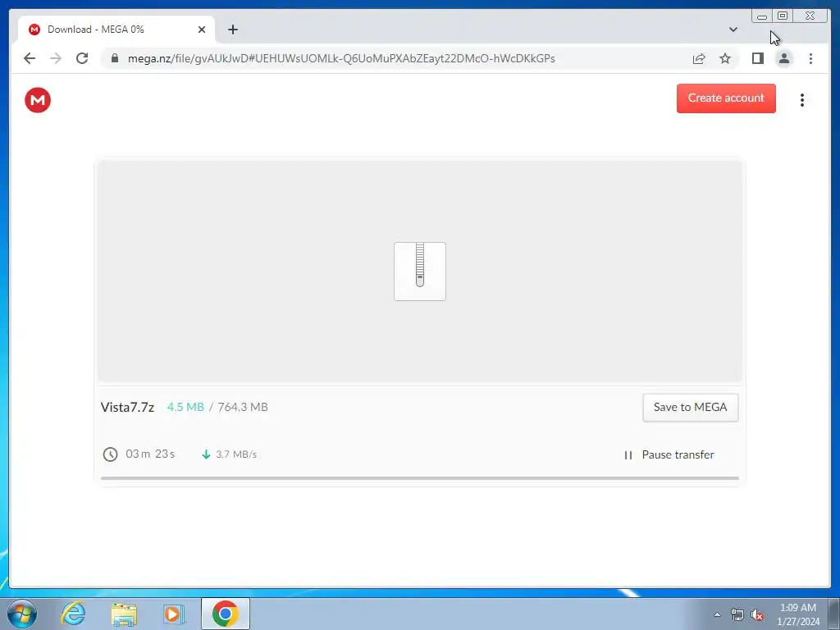Screen dimensions: 840x630
Task: Click the mega.nz address bar URL
Action: [x=341, y=58]
